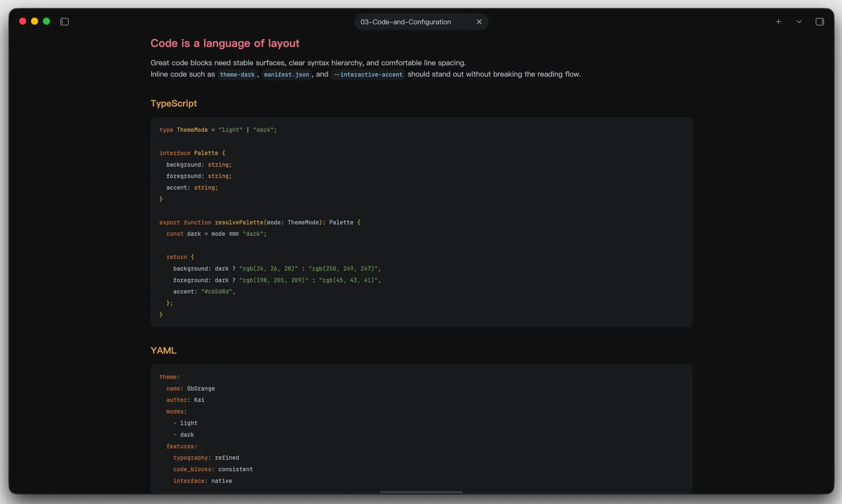
Task: Expand the tab list chevron
Action: point(799,22)
